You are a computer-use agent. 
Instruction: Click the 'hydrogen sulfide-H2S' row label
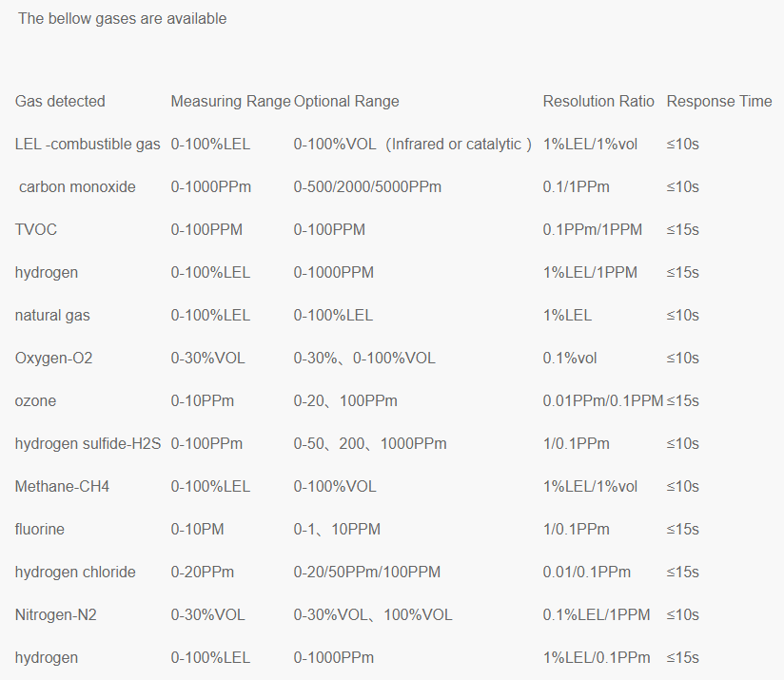pyautogui.click(x=88, y=443)
